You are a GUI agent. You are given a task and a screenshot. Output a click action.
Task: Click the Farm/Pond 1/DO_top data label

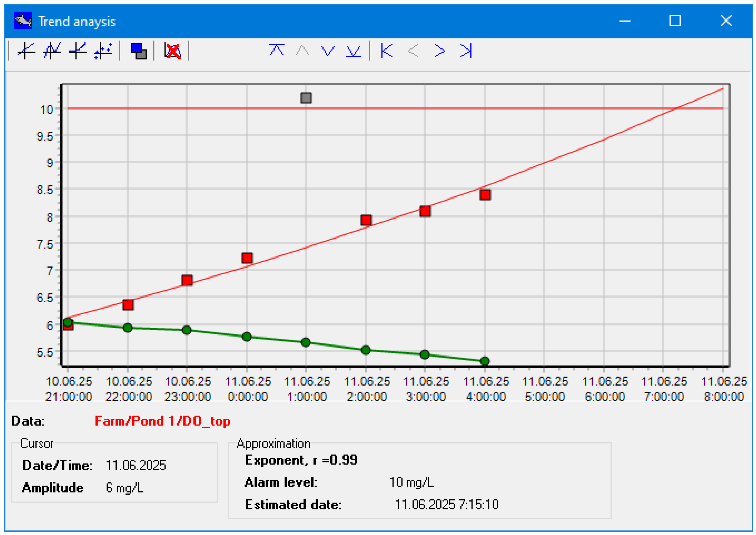pyautogui.click(x=162, y=421)
